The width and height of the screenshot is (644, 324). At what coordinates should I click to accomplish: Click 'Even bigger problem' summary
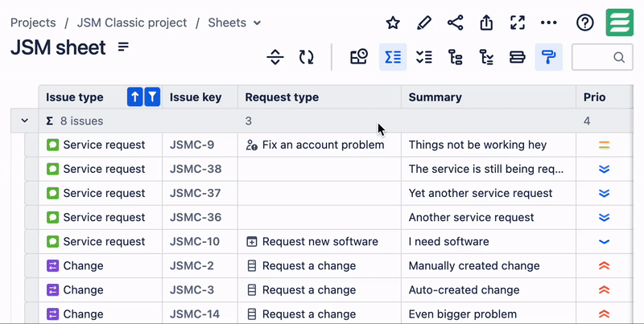point(462,314)
